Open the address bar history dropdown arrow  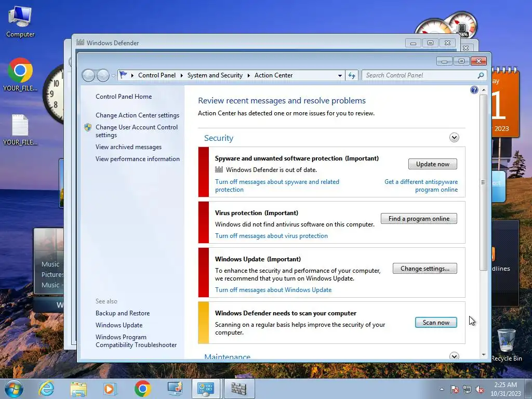tap(340, 75)
